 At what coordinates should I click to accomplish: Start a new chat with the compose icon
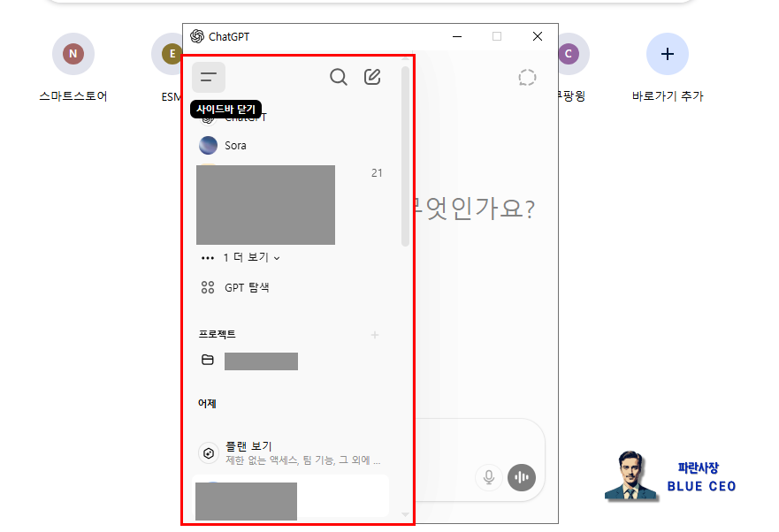(372, 77)
